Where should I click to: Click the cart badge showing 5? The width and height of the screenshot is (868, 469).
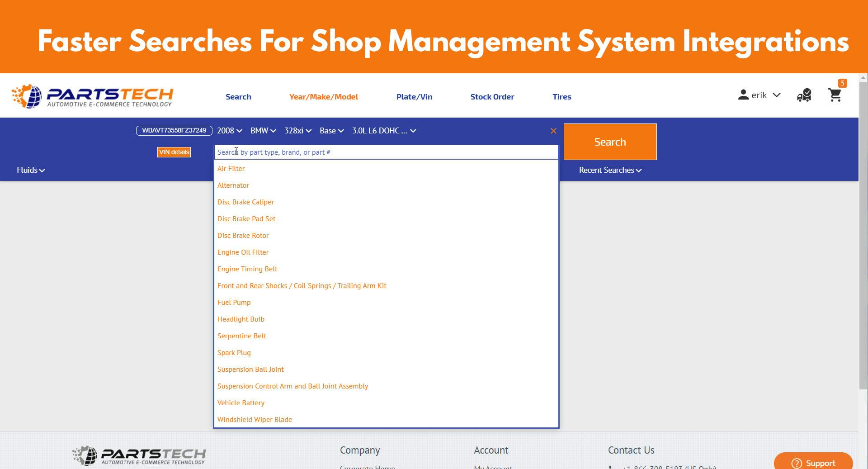click(842, 83)
